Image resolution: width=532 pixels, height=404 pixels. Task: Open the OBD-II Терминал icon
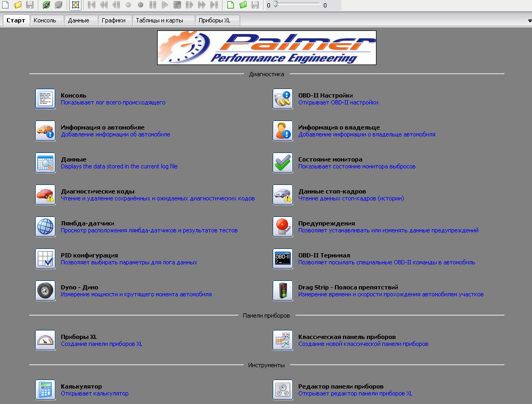[283, 258]
